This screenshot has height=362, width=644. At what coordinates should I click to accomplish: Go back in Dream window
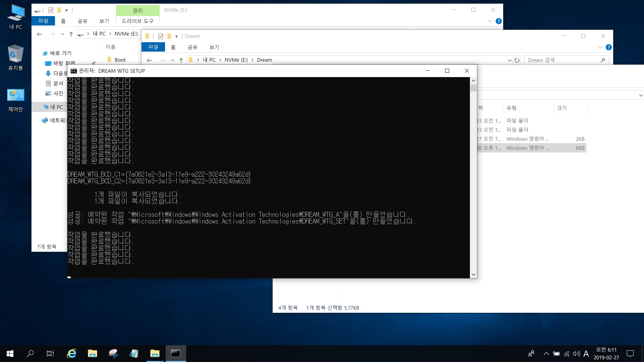[x=150, y=60]
